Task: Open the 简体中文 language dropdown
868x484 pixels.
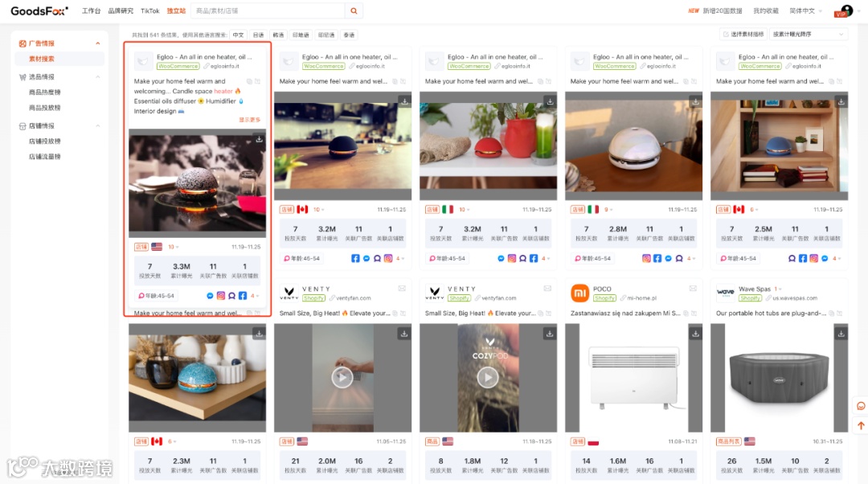Action: pyautogui.click(x=805, y=10)
